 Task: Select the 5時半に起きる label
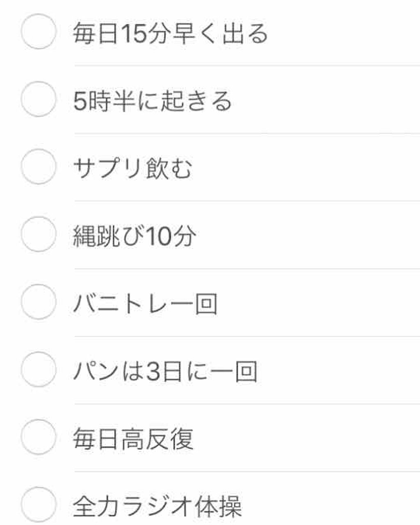(152, 100)
